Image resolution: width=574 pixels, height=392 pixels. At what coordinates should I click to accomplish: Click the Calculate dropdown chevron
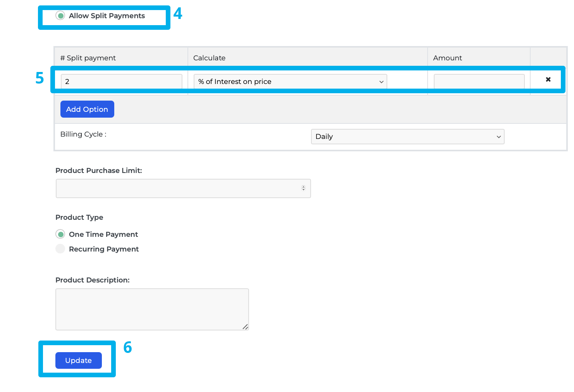click(381, 81)
